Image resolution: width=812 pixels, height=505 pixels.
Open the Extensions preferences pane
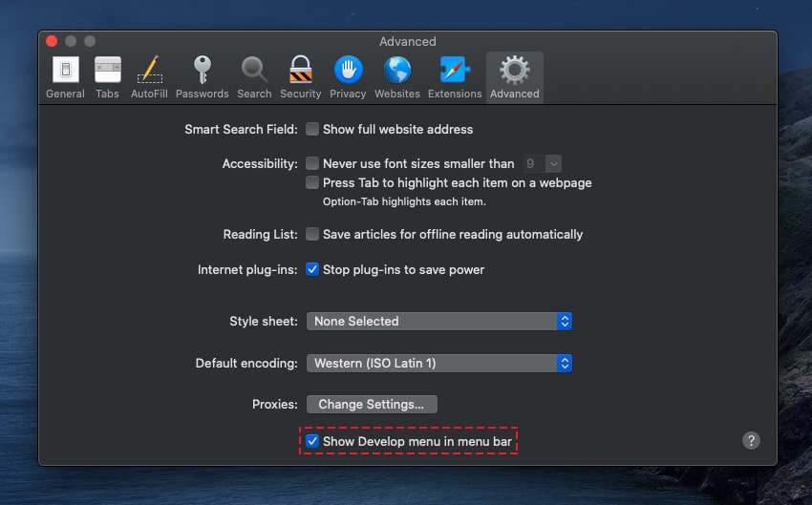pos(454,77)
